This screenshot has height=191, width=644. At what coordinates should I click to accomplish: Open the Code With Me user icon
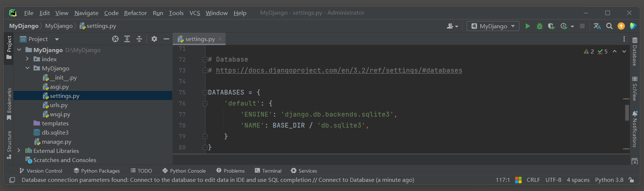450,26
